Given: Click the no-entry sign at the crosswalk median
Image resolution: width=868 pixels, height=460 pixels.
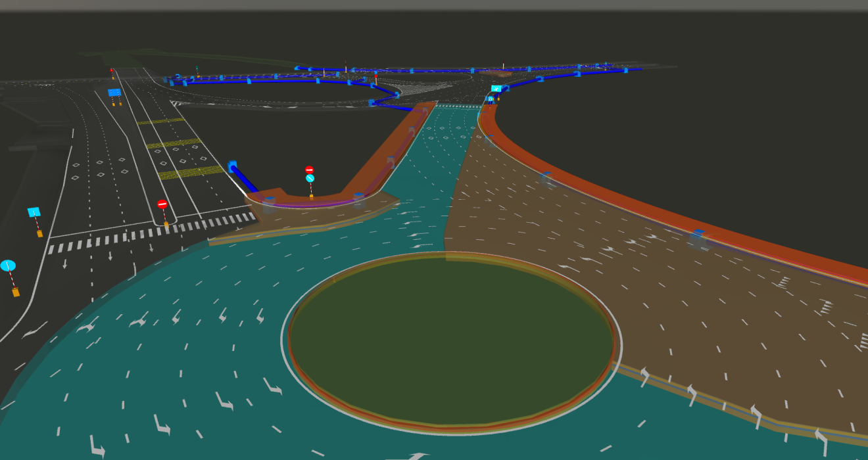Looking at the screenshot, I should [x=162, y=204].
